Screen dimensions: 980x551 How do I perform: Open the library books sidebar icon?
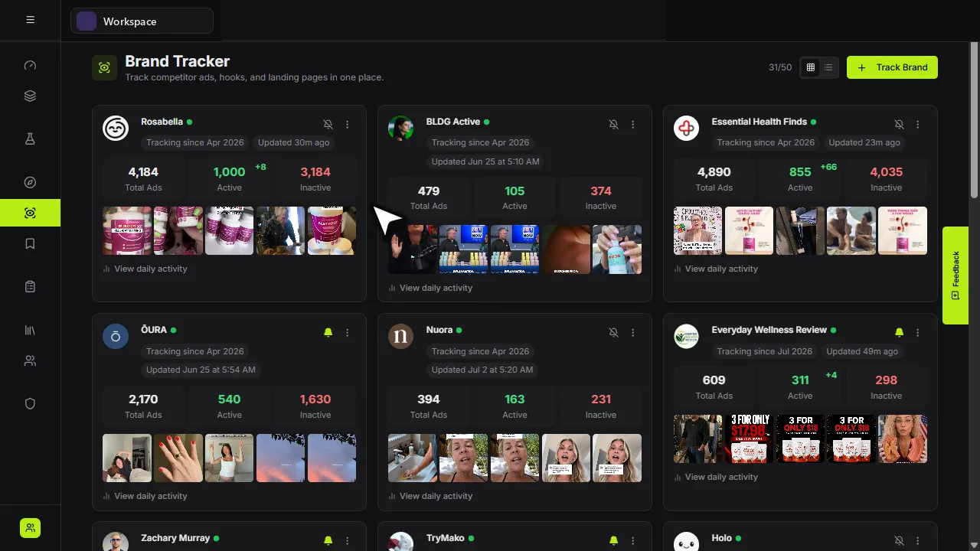(x=30, y=330)
